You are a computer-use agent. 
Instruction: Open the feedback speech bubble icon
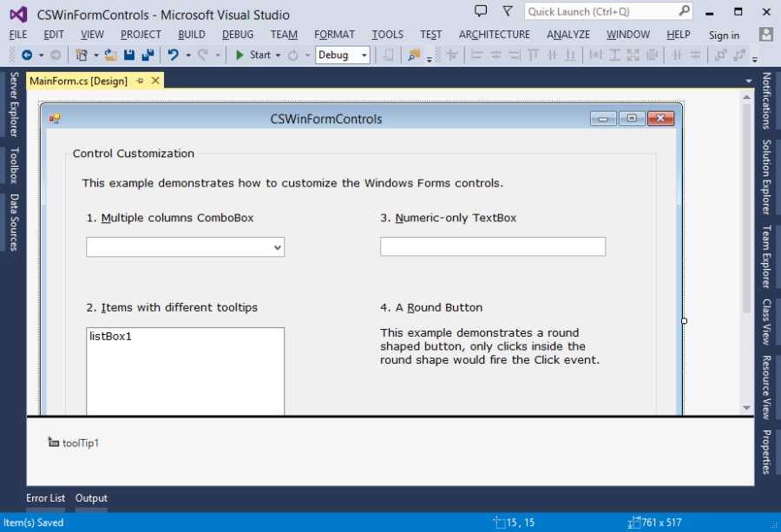[481, 11]
